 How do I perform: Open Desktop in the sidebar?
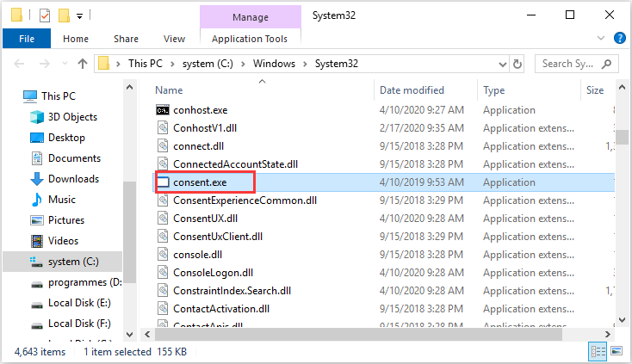(66, 138)
